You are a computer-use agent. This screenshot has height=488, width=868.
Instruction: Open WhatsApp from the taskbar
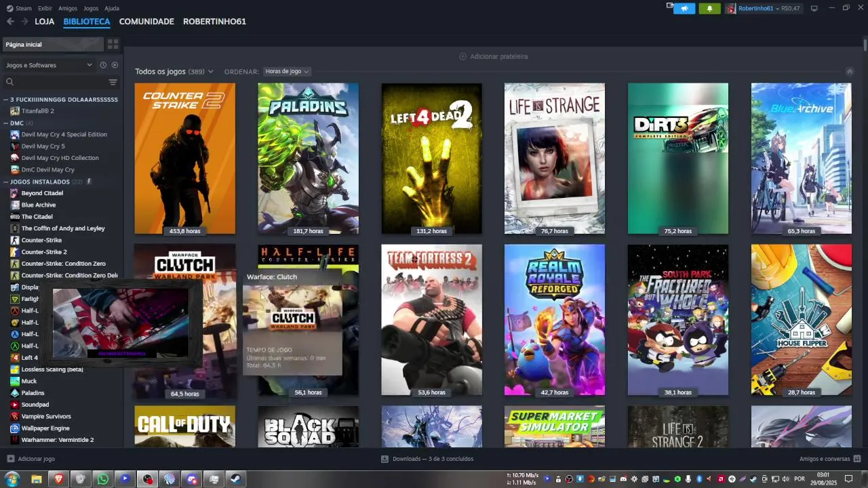103,479
